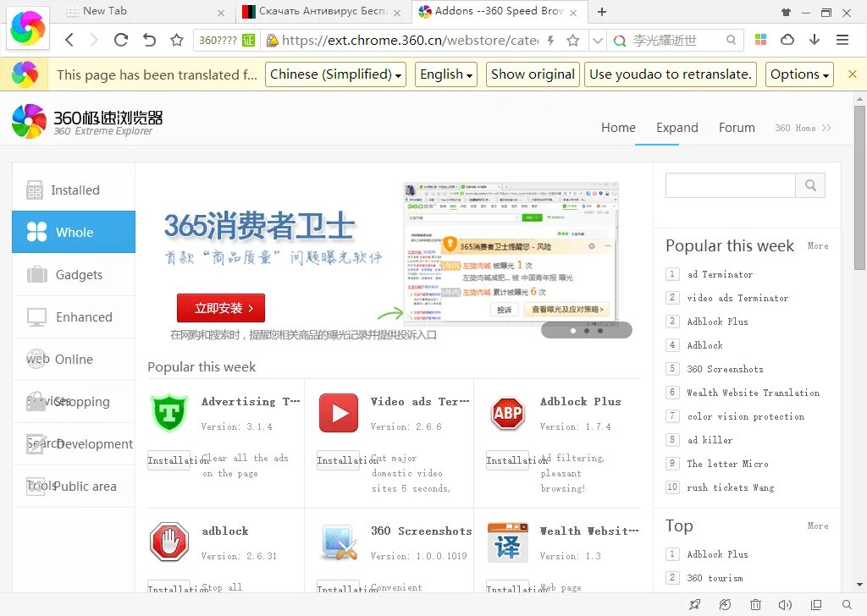
Task: Open 'ad Terminator' in weekly popular list
Action: (720, 274)
